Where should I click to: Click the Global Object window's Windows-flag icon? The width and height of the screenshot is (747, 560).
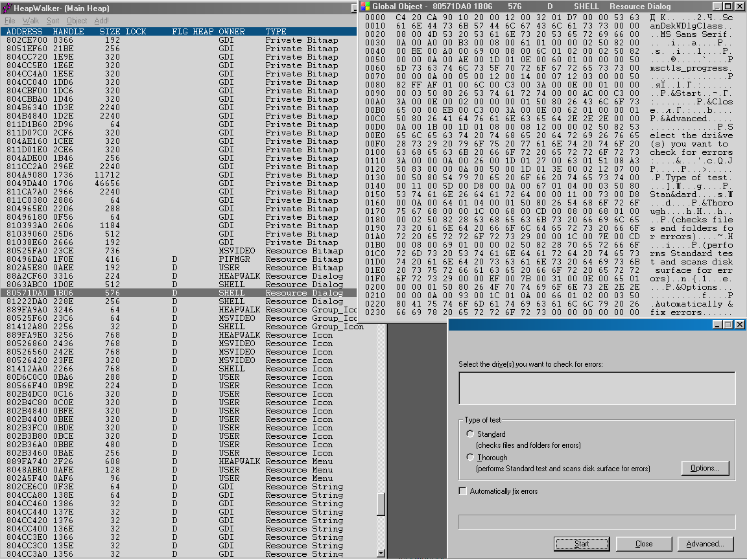366,6
